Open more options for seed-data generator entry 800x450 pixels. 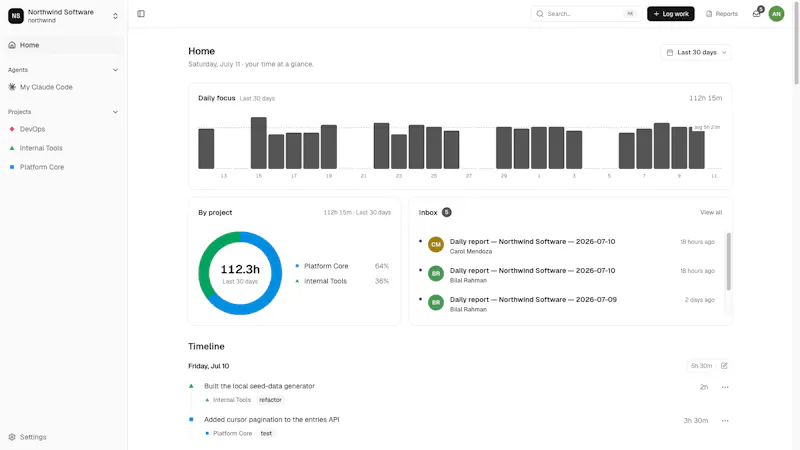(725, 387)
